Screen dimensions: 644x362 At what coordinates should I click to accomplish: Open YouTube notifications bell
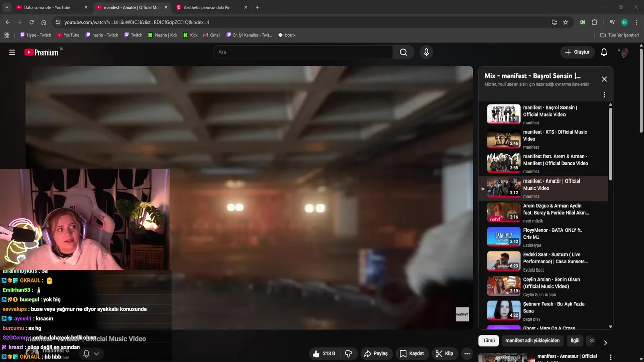[604, 52]
